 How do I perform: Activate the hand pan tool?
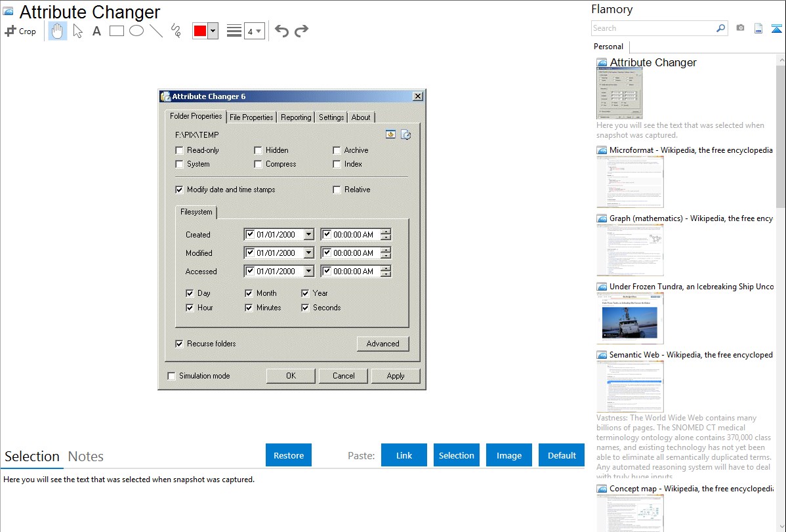click(57, 31)
